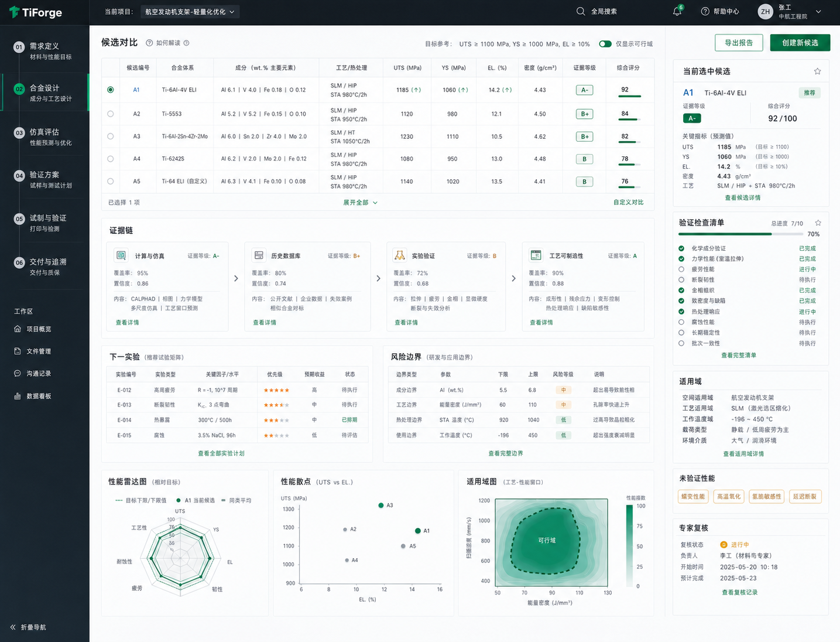840x642 pixels.
Task: Click arrow between 计算与仿真 and 历史数据库
Action: tap(236, 278)
